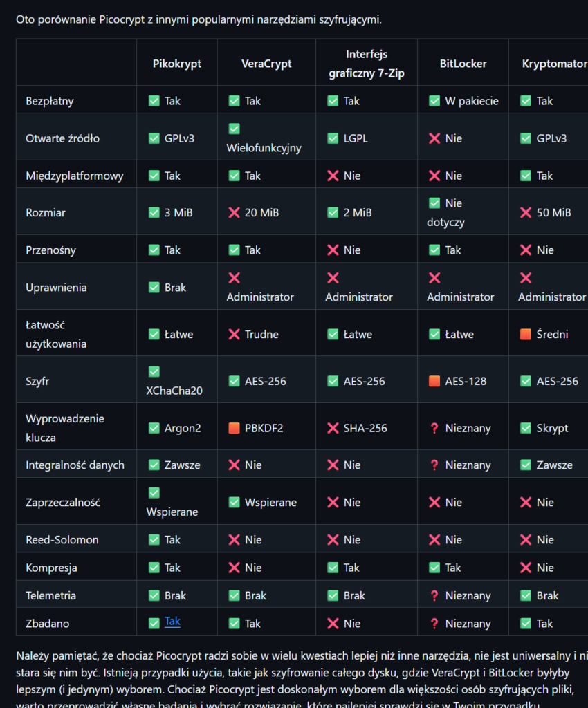Click the "Otwarte źródło" row label
Screen dimensions: 588x708
[x=63, y=138]
